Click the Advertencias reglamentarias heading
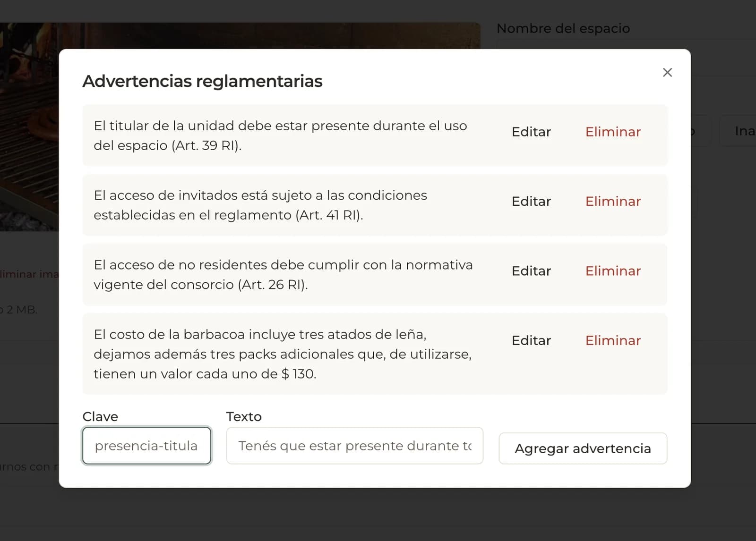 [x=202, y=81]
